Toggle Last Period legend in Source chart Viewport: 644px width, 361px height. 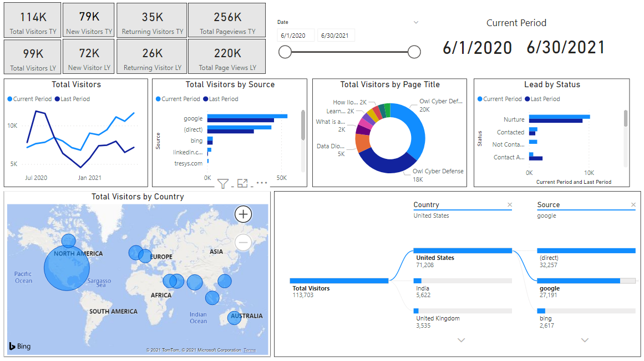pyautogui.click(x=221, y=99)
